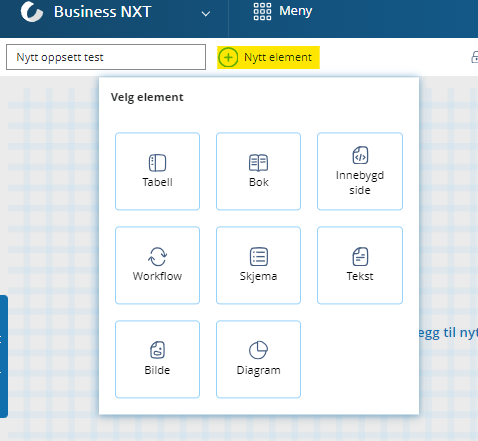
Task: Open the Meny menu label
Action: coord(296,11)
